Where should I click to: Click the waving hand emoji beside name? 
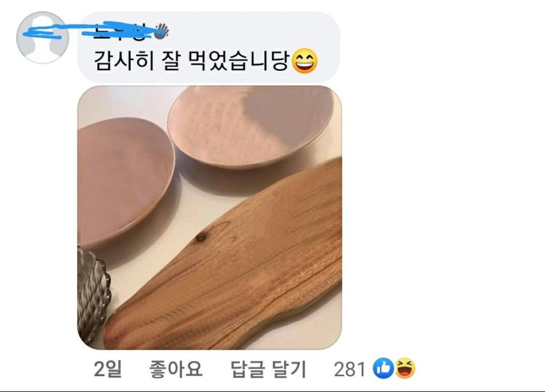[161, 32]
